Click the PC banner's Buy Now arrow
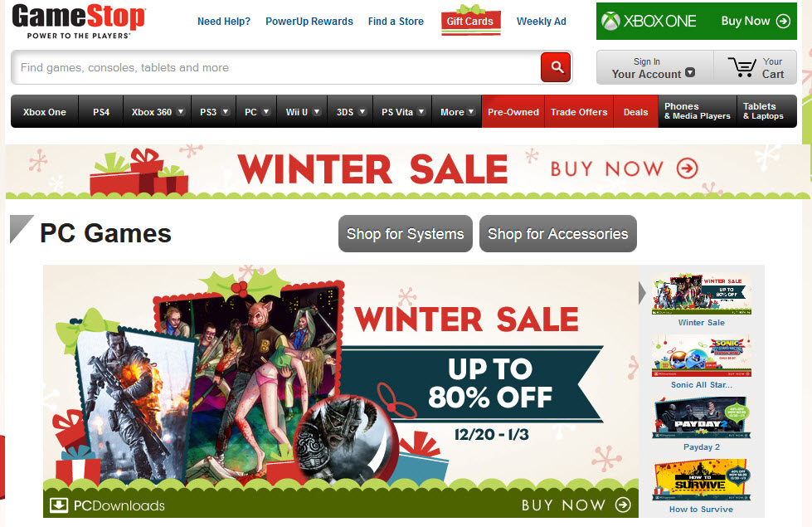This screenshot has width=812, height=527. 623,505
